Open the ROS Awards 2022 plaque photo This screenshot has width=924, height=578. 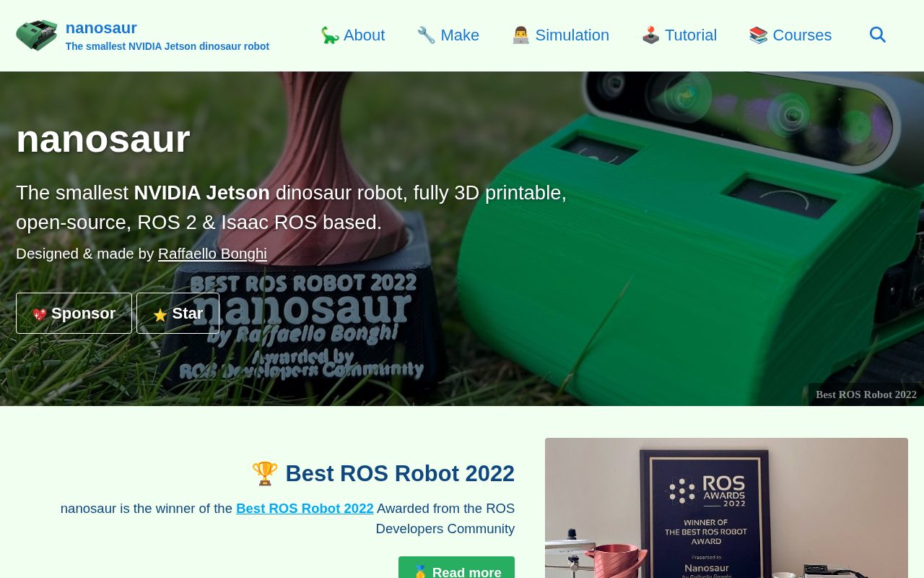click(726, 508)
